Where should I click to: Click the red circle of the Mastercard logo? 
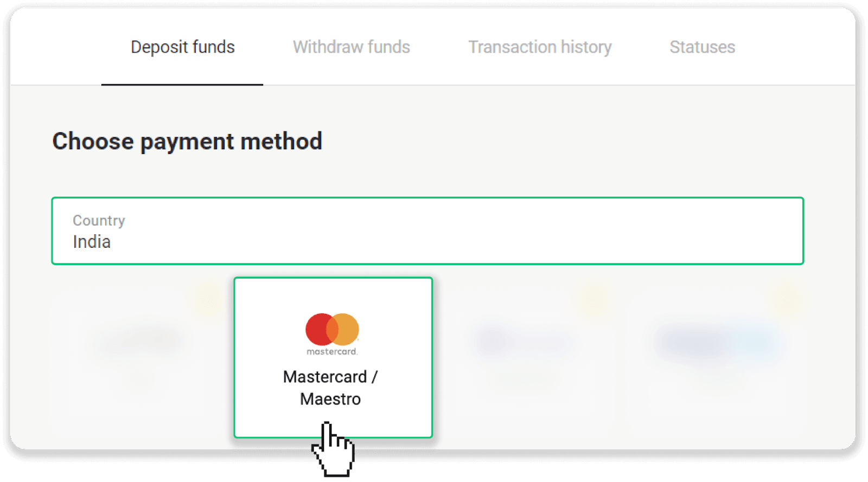tap(318, 329)
